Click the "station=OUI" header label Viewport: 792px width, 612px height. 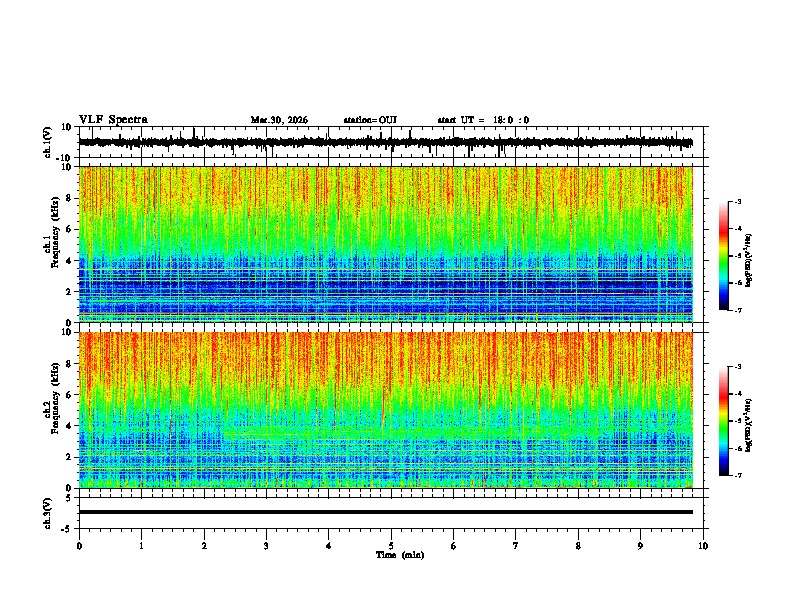point(370,120)
